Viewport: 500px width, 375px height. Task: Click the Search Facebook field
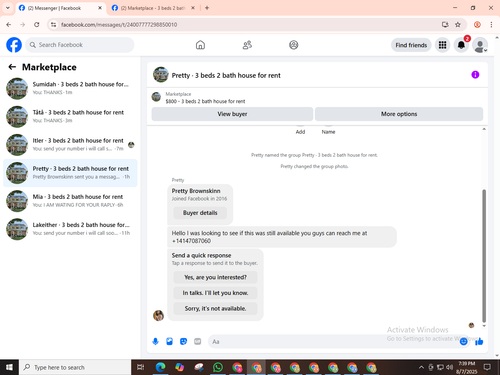coord(80,45)
